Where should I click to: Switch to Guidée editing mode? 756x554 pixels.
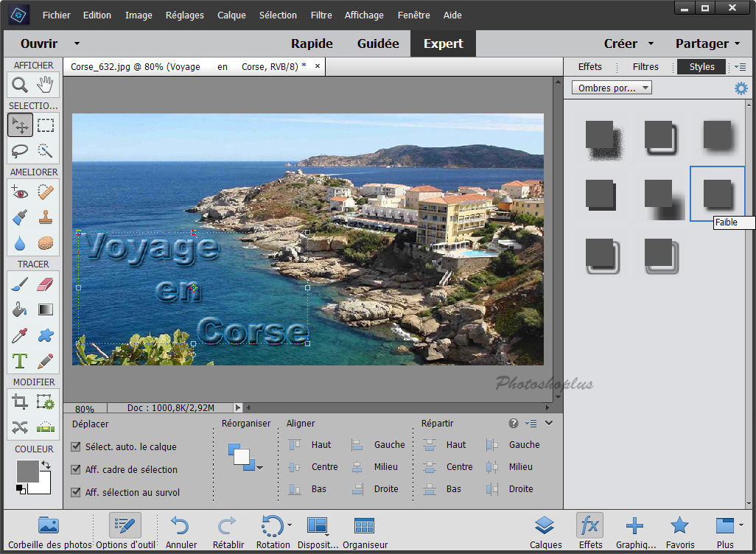click(378, 43)
